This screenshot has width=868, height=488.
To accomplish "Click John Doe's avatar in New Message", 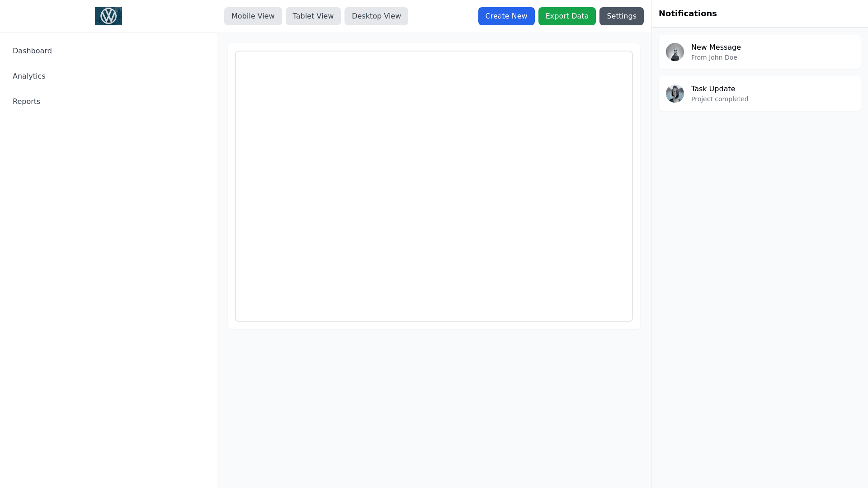I will click(675, 52).
